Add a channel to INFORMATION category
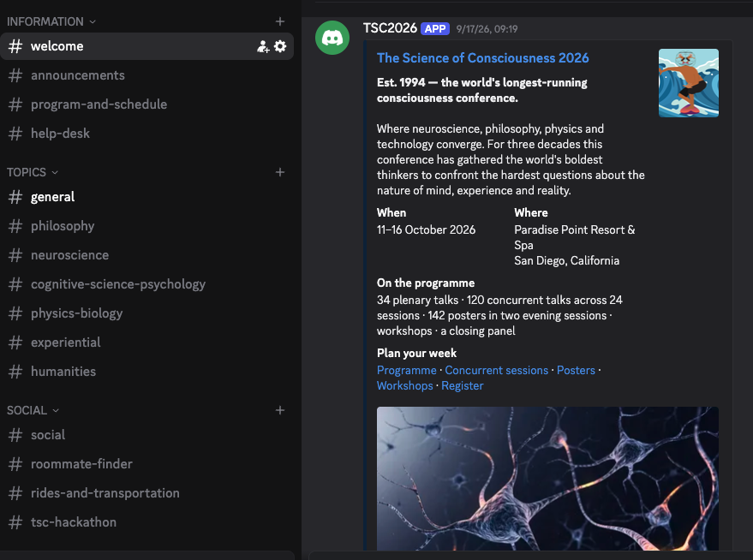This screenshot has width=753, height=560. click(280, 21)
